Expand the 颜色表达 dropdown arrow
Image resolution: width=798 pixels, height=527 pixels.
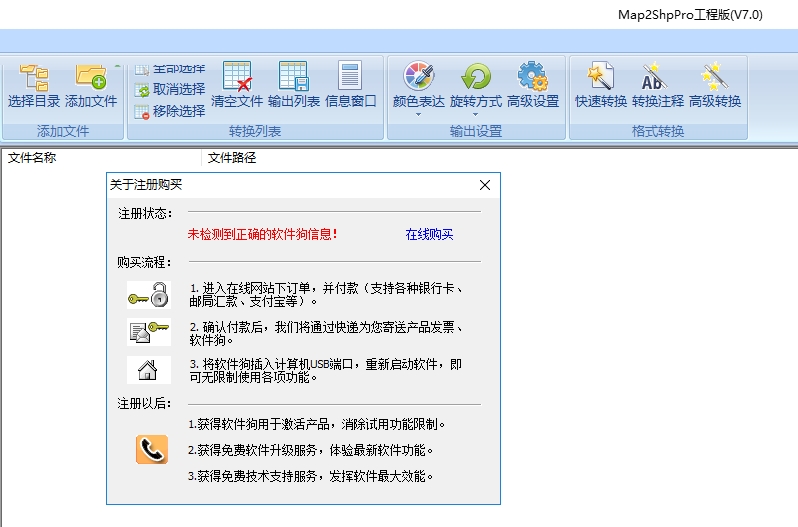pyautogui.click(x=418, y=115)
